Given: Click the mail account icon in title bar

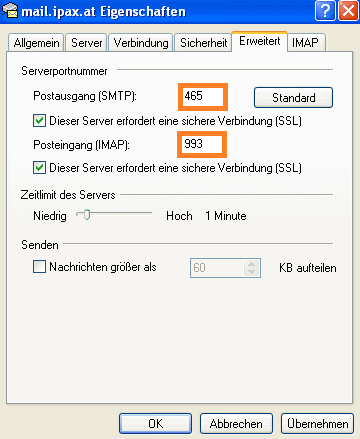Looking at the screenshot, I should [x=10, y=10].
